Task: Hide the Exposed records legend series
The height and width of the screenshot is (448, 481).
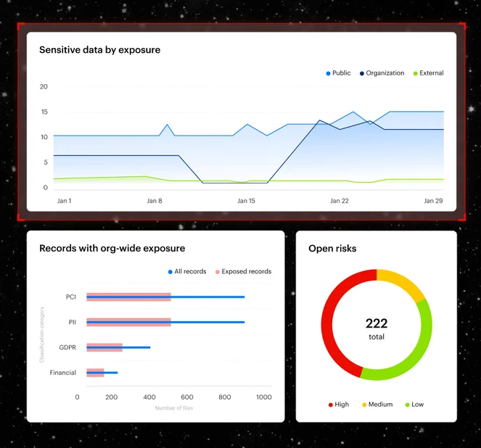Action: (x=242, y=272)
